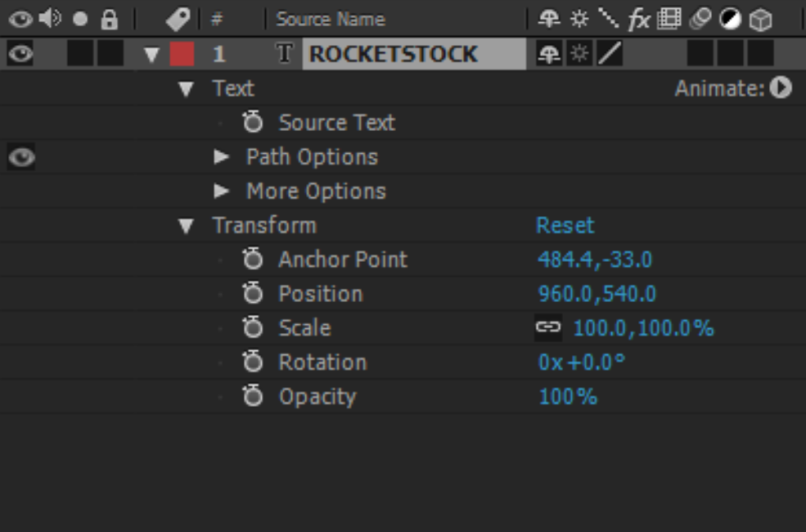The height and width of the screenshot is (532, 806).
Task: Enable Motion Blur for ROCKETSTOCK layer
Action: click(x=700, y=54)
